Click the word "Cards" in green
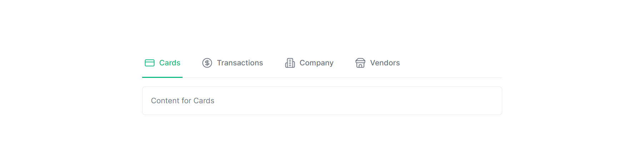The image size is (644, 164). (170, 63)
